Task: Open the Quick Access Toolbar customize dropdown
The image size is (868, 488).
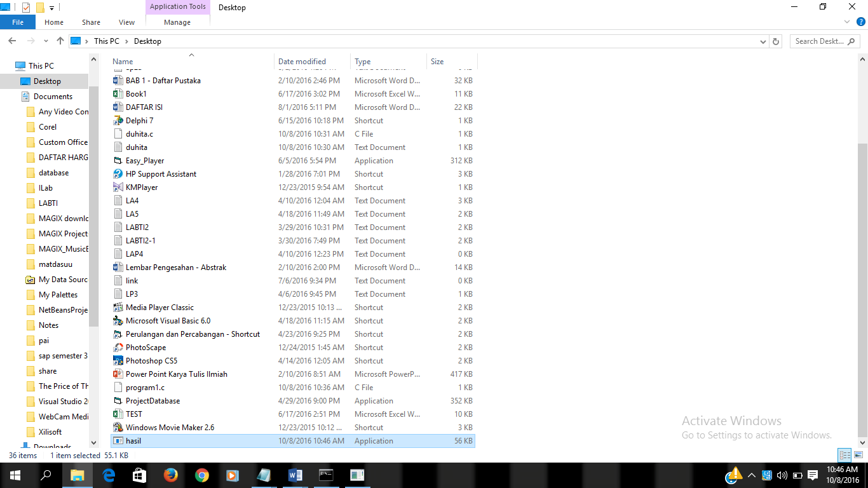Action: tap(51, 8)
